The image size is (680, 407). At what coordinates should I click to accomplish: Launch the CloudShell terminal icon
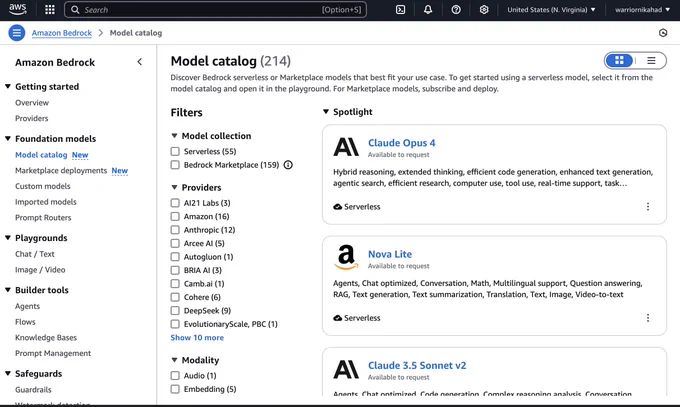tap(400, 10)
